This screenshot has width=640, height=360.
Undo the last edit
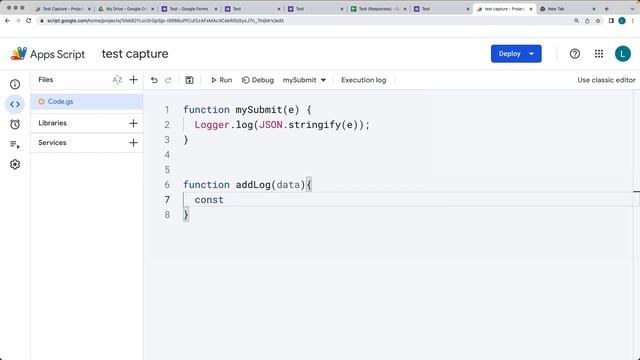click(154, 80)
